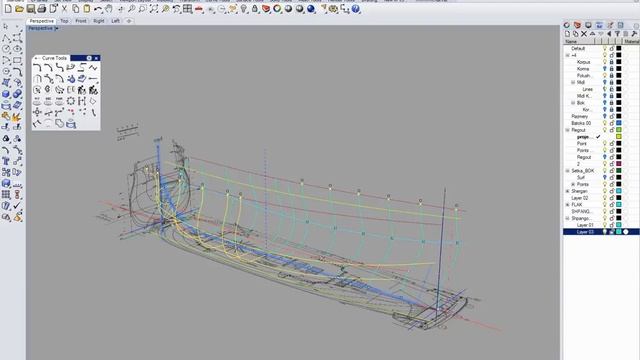The image size is (640, 360).
Task: Click the New file icon
Action: 8,9
